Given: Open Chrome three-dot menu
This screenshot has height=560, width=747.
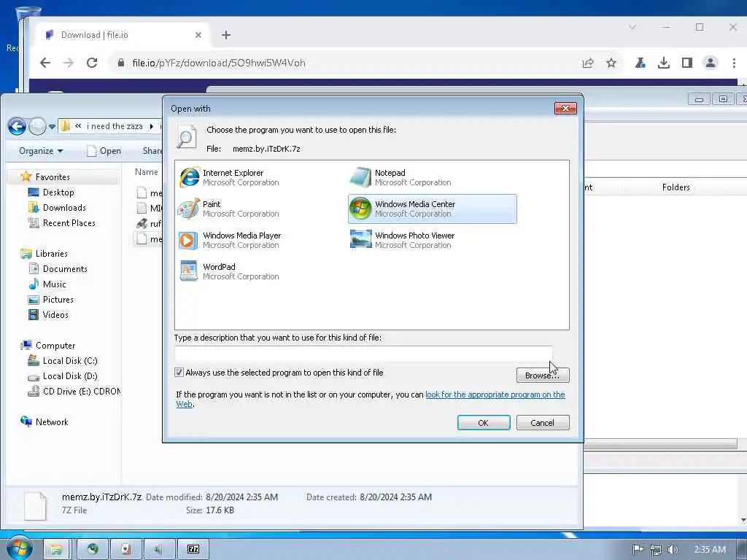Looking at the screenshot, I should pos(734,63).
